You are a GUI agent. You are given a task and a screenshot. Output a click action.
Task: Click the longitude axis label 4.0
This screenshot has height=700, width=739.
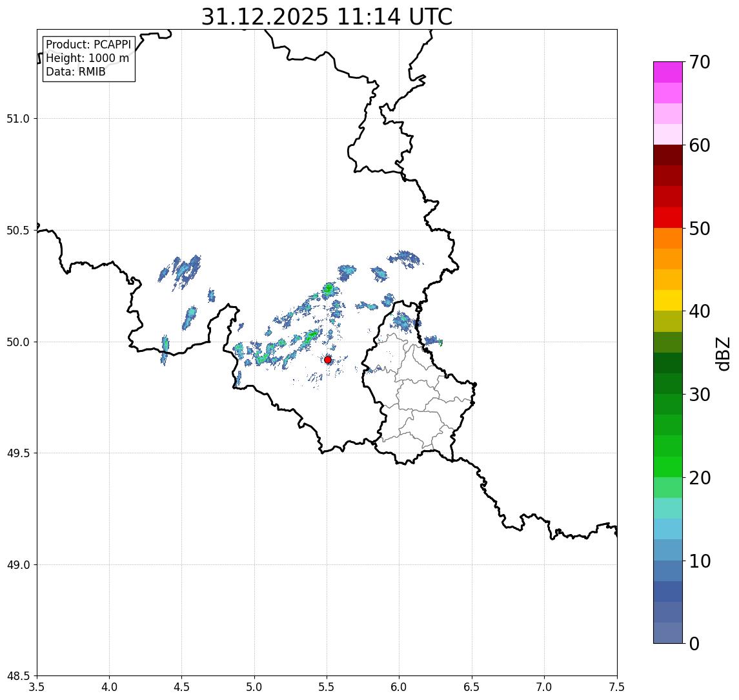click(x=109, y=687)
